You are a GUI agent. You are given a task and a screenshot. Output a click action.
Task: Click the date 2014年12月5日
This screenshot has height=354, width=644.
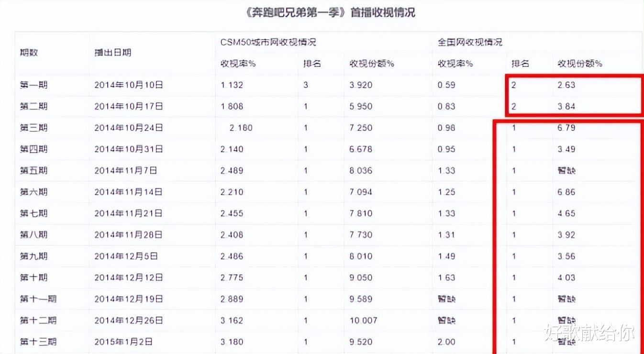pos(126,256)
